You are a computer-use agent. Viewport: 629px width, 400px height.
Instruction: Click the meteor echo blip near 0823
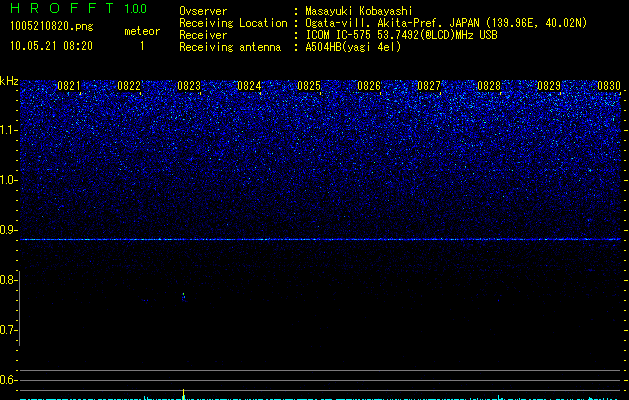coord(184,296)
